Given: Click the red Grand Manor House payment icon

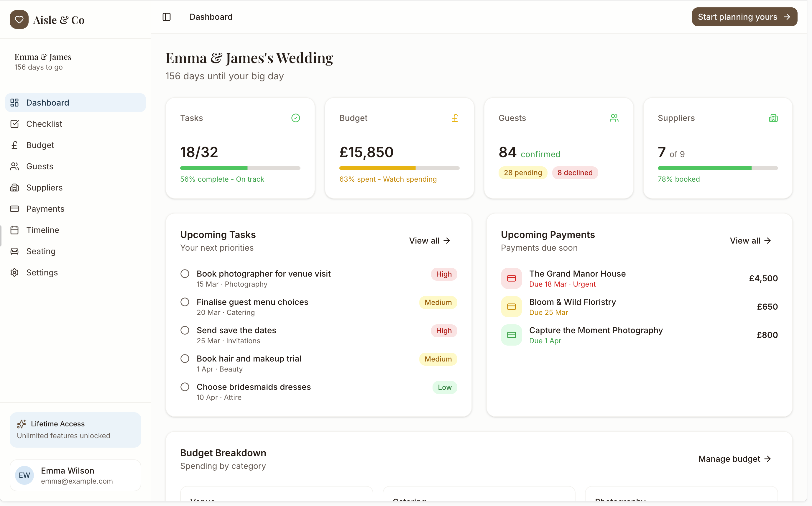Looking at the screenshot, I should pos(511,278).
